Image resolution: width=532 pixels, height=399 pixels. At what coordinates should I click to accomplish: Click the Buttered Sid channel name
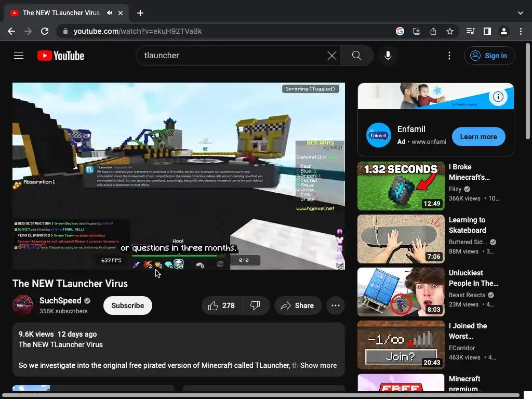tap(468, 242)
